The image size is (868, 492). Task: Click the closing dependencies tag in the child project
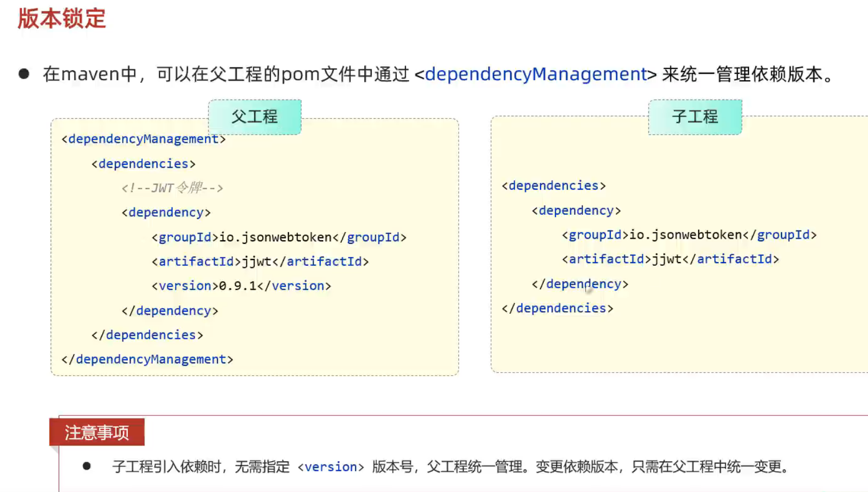[x=557, y=309]
